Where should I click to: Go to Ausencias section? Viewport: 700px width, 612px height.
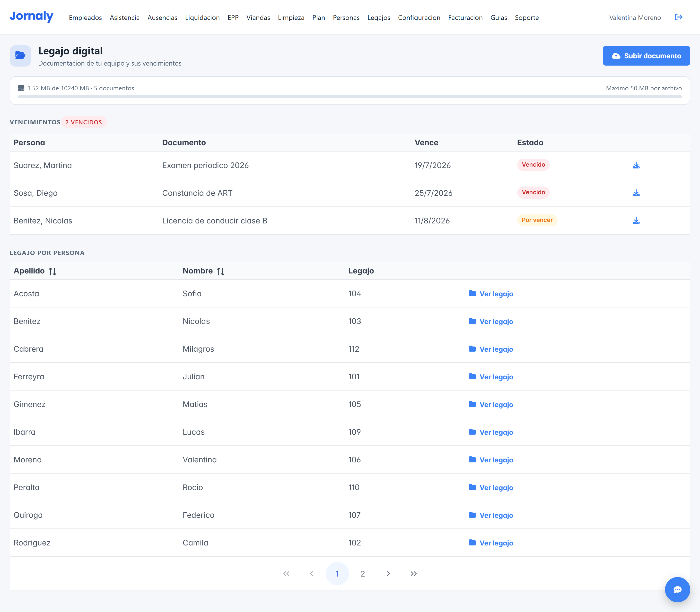(162, 17)
